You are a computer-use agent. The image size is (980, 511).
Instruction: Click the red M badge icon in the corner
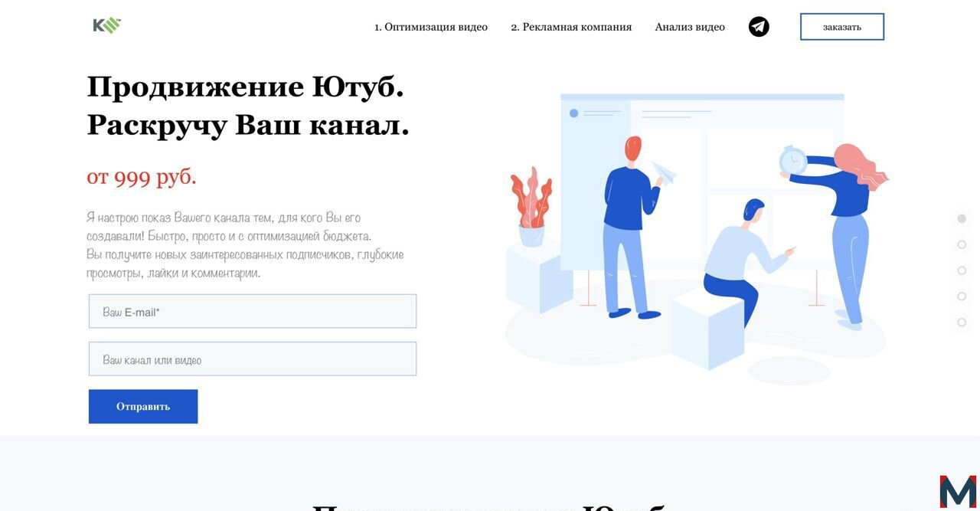(959, 492)
